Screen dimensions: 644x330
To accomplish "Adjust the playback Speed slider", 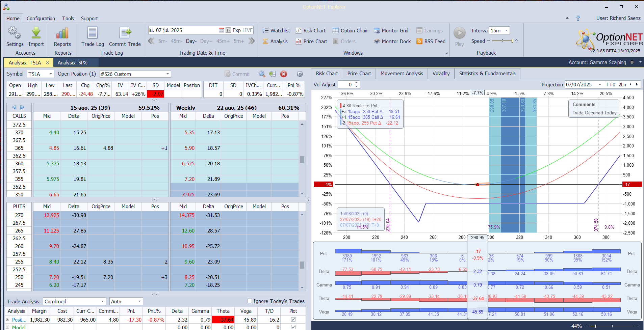I will pyautogui.click(x=503, y=41).
